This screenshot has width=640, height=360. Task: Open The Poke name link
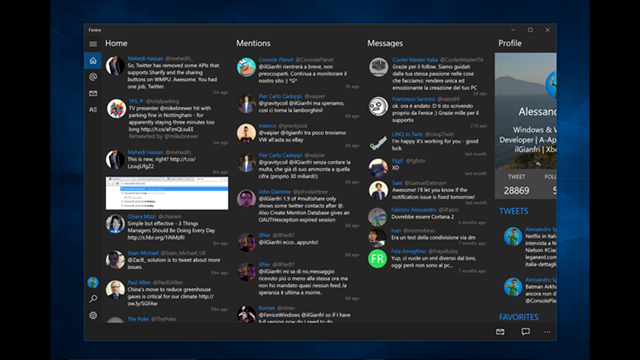(138, 319)
